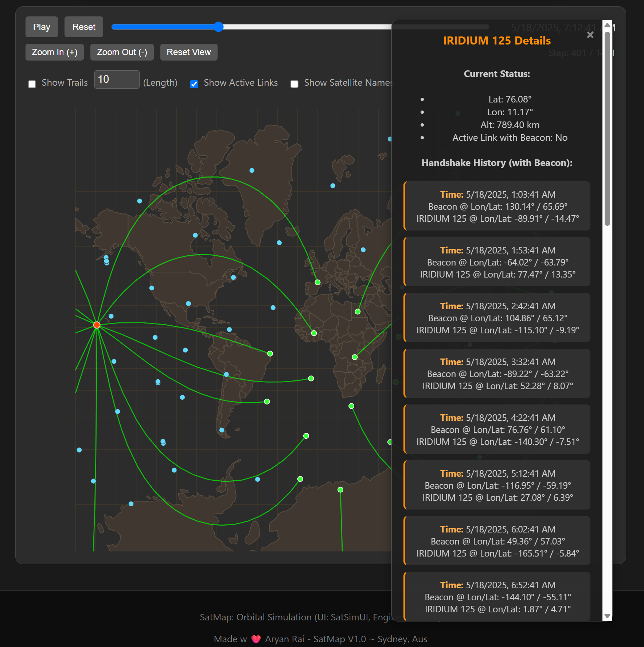Click Zoom Out (-) button
Viewport: 644px width, 647px height.
pos(122,52)
